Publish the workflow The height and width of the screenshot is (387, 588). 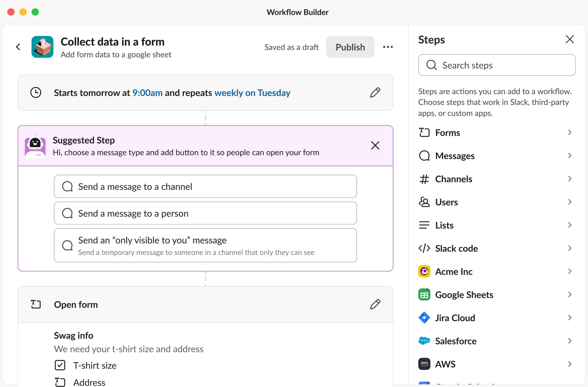click(350, 47)
